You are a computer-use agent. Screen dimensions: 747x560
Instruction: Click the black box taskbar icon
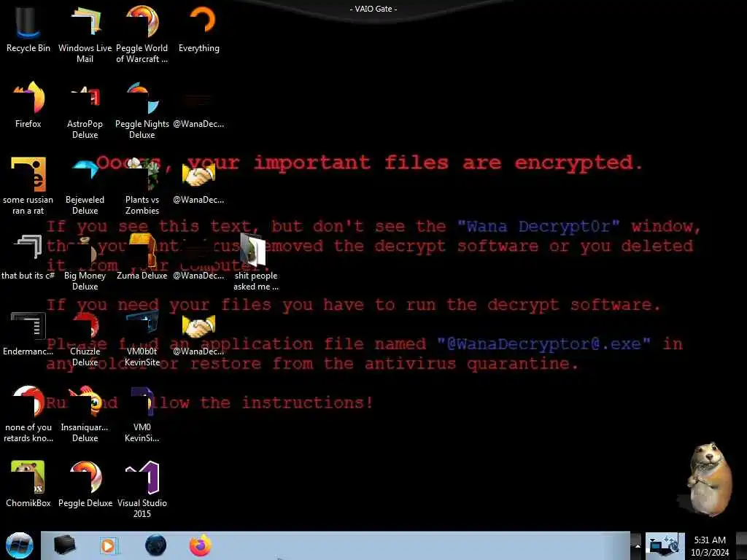(64, 545)
